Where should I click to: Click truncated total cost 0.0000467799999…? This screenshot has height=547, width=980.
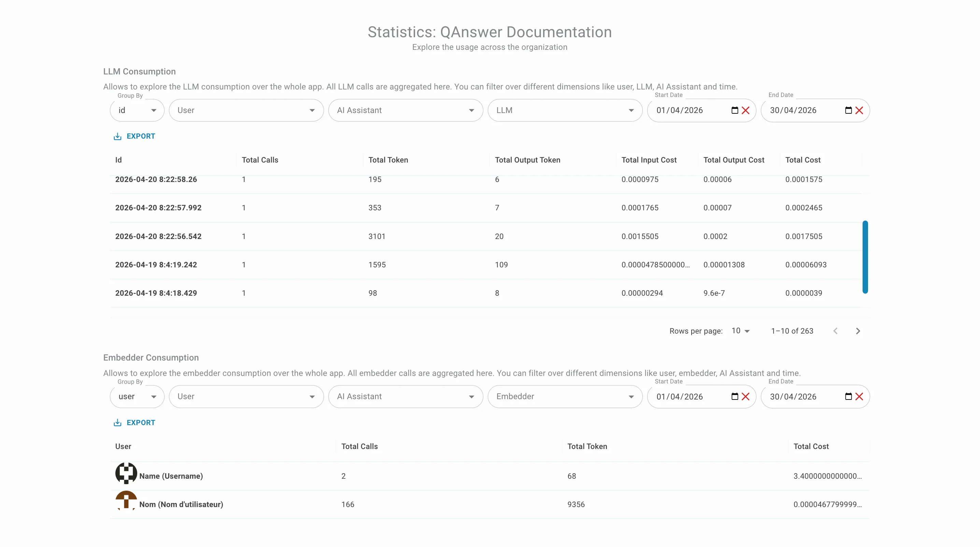pos(828,504)
